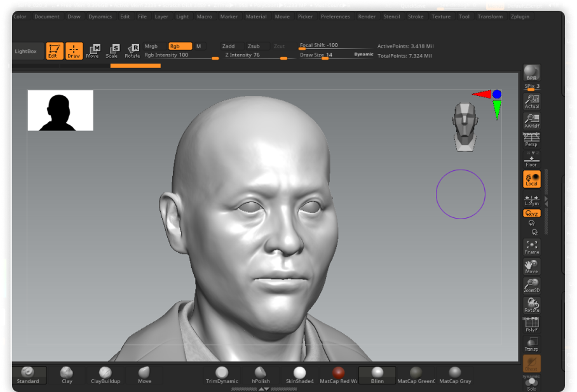The width and height of the screenshot is (577, 392).
Task: Open the Stroke menu
Action: point(416,17)
